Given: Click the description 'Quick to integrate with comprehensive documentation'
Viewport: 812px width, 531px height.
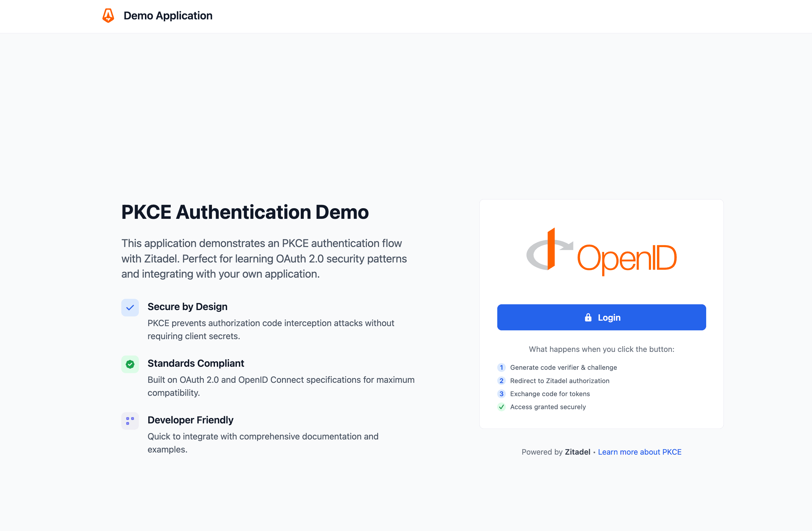Looking at the screenshot, I should coord(263,443).
